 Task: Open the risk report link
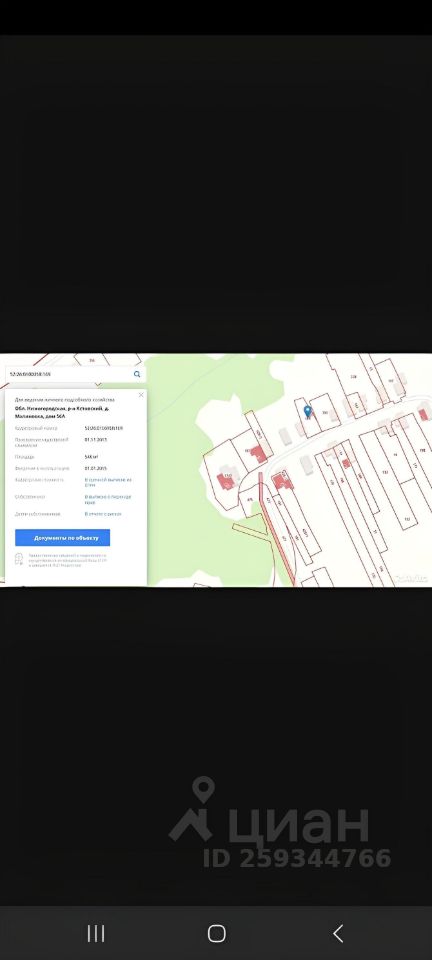tap(103, 514)
